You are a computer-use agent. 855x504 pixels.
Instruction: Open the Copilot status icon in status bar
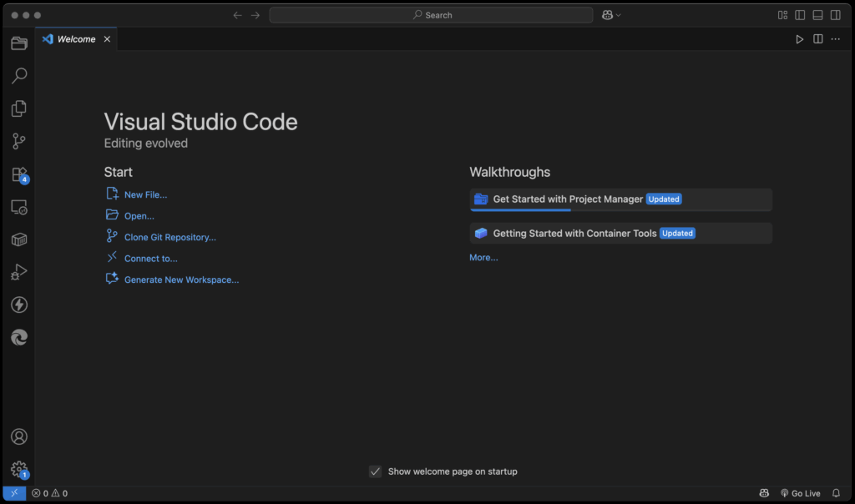tap(764, 493)
